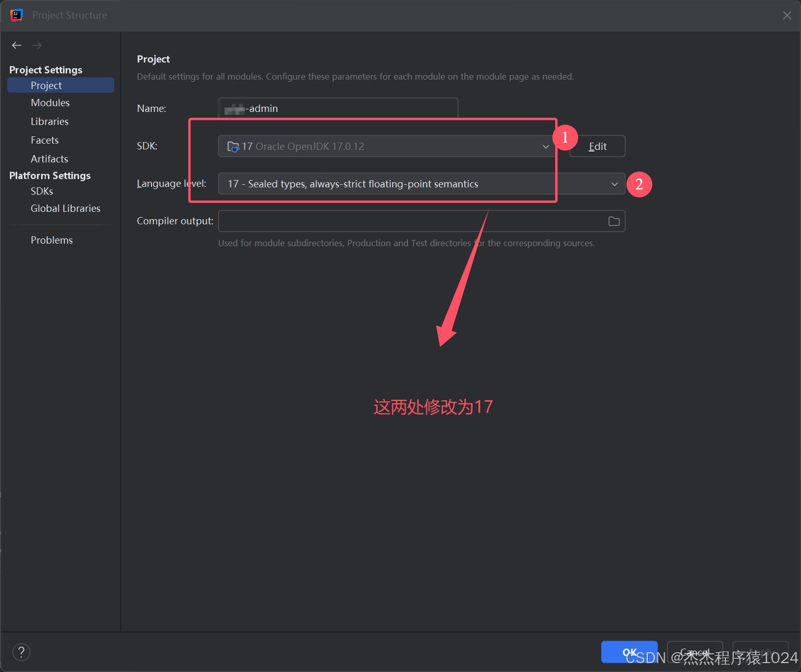This screenshot has height=672, width=801.
Task: Open the help icon at bottom left
Action: tap(21, 652)
